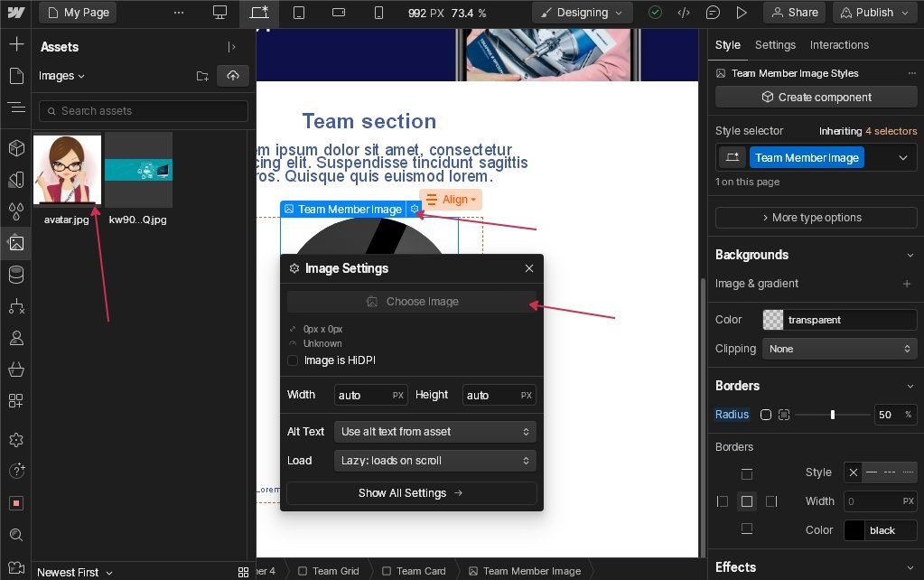
Task: Expand the Load lazy loading dropdown
Action: coord(434,461)
